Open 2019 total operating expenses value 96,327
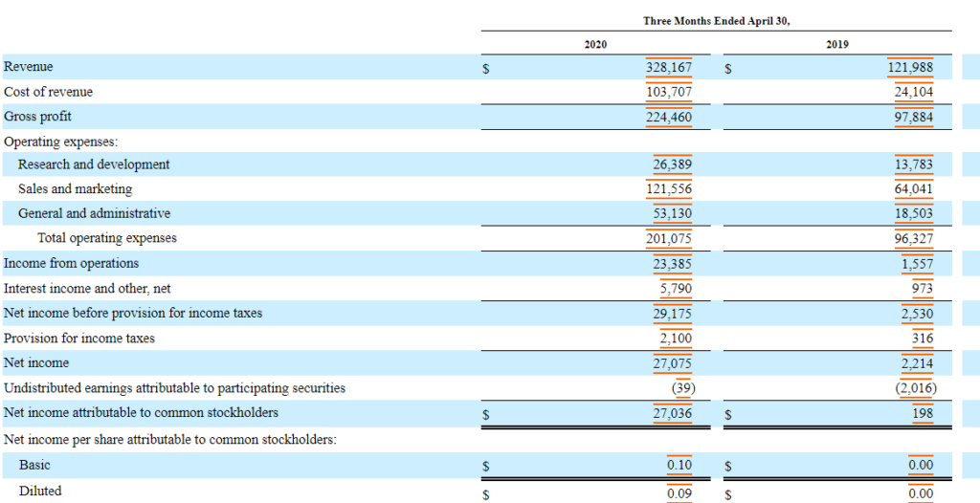Image resolution: width=980 pixels, height=503 pixels. 913,238
